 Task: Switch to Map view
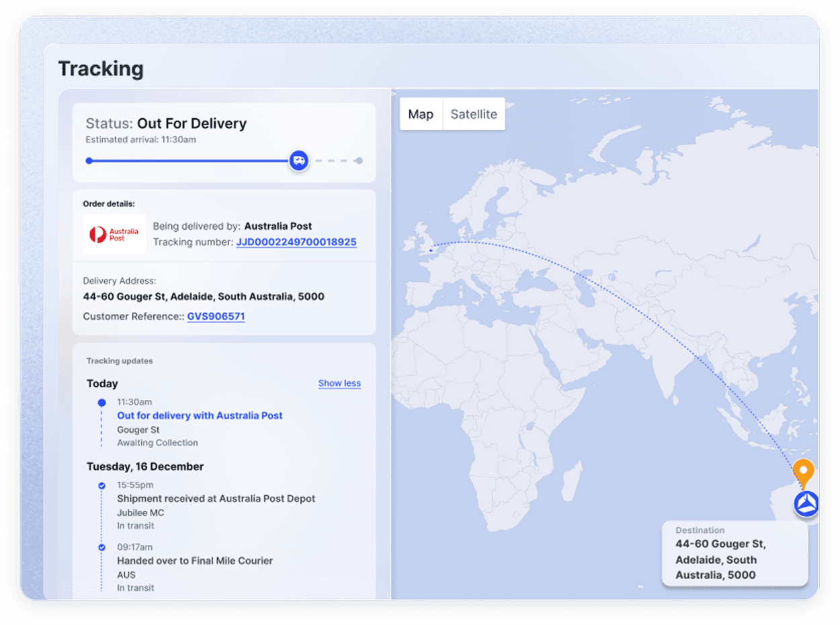[421, 114]
